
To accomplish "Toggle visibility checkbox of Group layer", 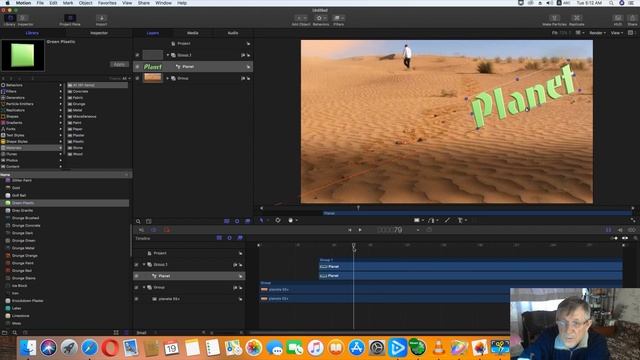I will pos(138,78).
